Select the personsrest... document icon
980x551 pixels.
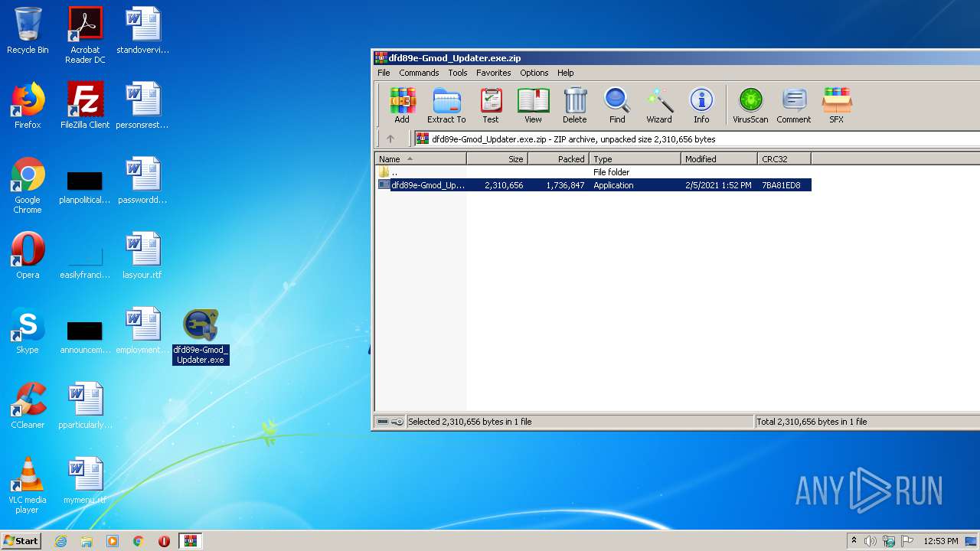[x=142, y=106]
